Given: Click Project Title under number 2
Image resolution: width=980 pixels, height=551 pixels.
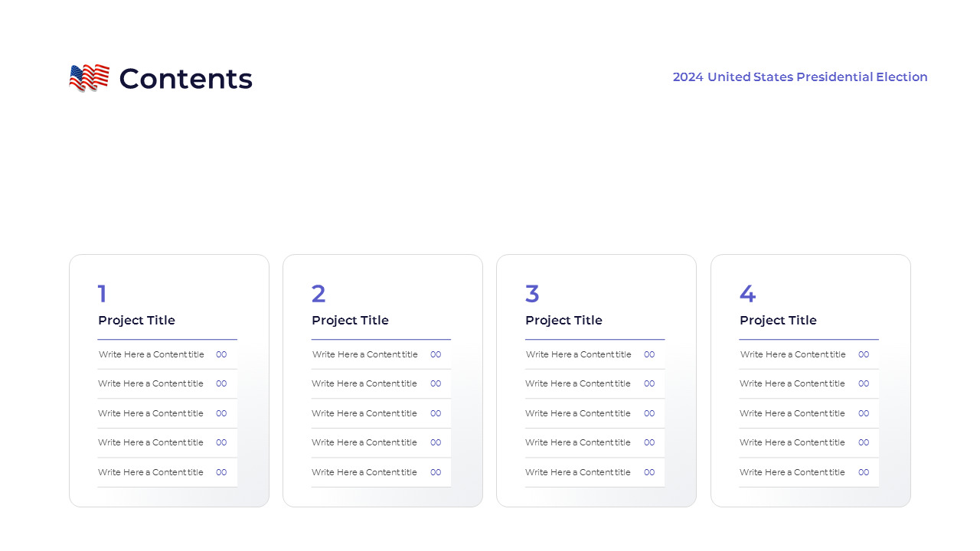Looking at the screenshot, I should (350, 321).
